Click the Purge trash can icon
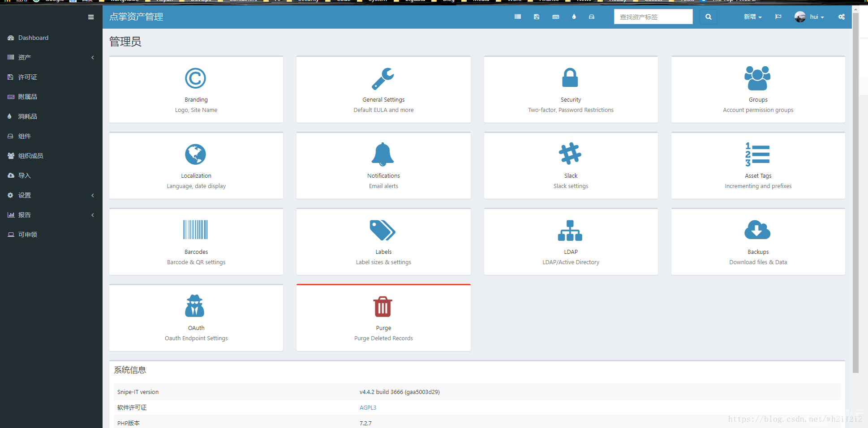The width and height of the screenshot is (868, 428). click(383, 307)
